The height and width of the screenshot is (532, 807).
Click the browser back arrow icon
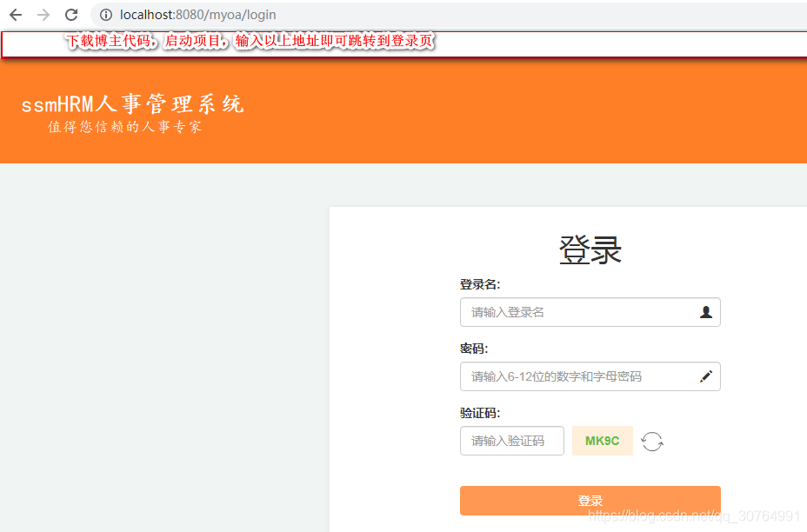(x=15, y=15)
